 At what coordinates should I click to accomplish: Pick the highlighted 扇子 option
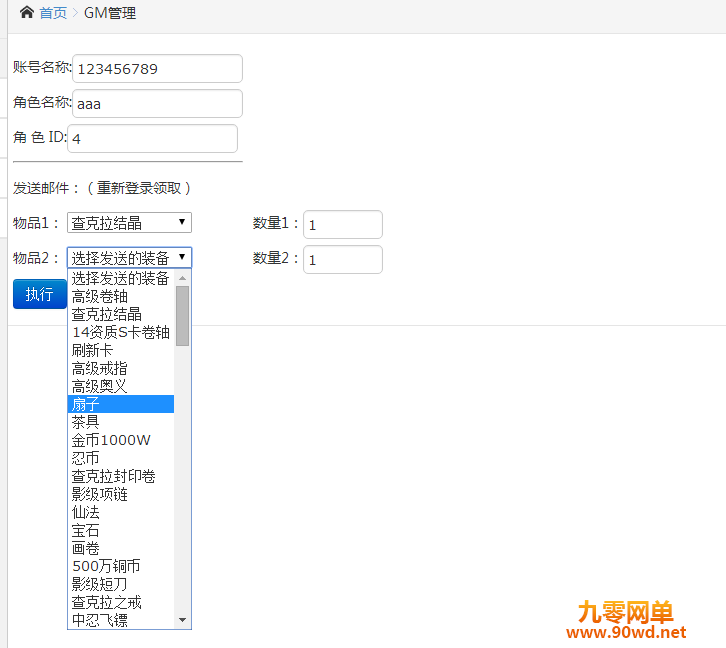click(x=121, y=404)
